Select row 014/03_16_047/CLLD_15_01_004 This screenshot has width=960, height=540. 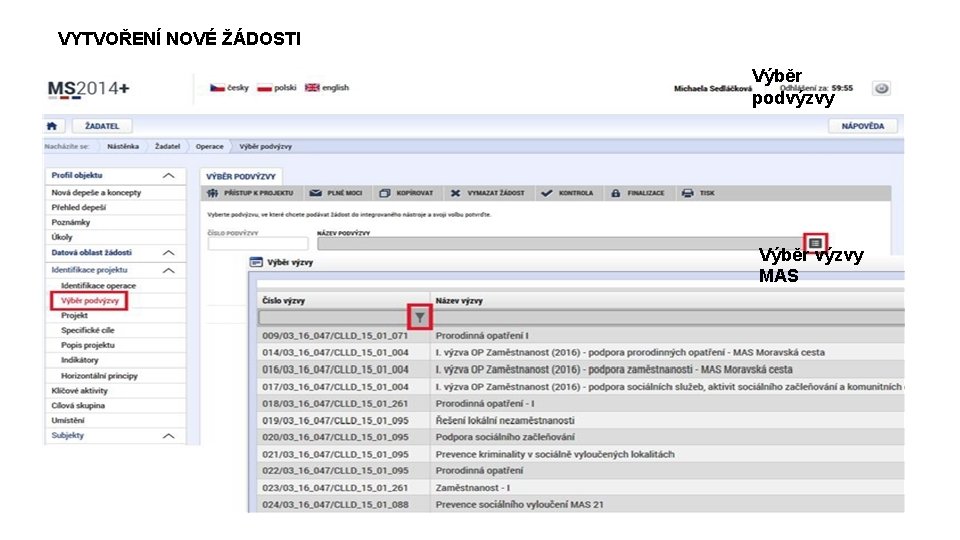[580, 353]
